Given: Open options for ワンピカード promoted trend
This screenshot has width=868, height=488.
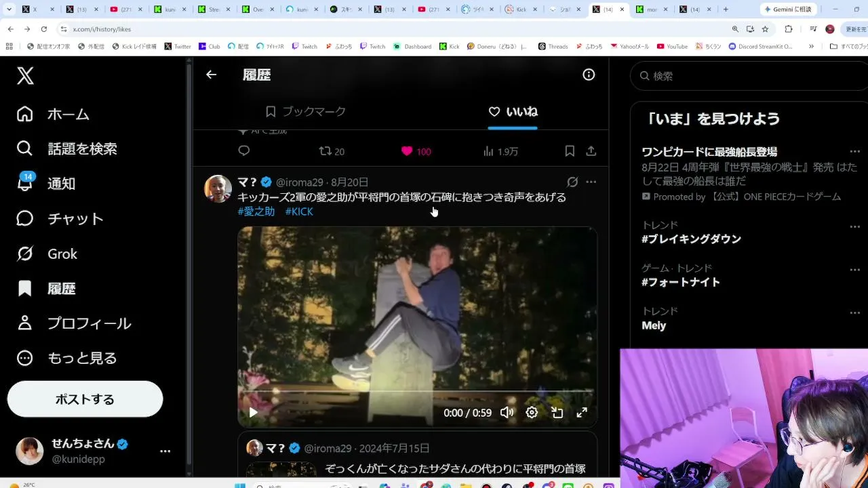Looking at the screenshot, I should click(854, 152).
